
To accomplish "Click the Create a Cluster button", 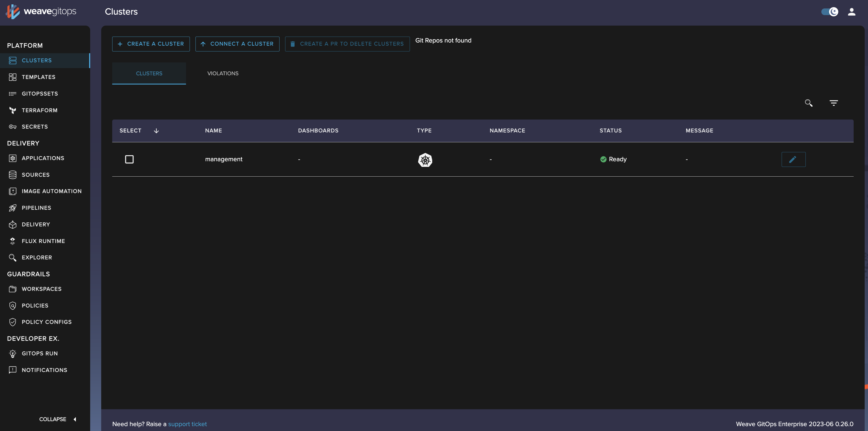I will coord(151,43).
